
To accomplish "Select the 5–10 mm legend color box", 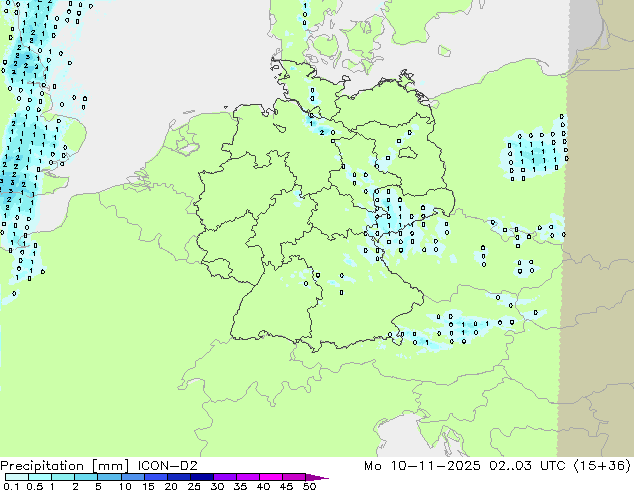I will tap(109, 477).
